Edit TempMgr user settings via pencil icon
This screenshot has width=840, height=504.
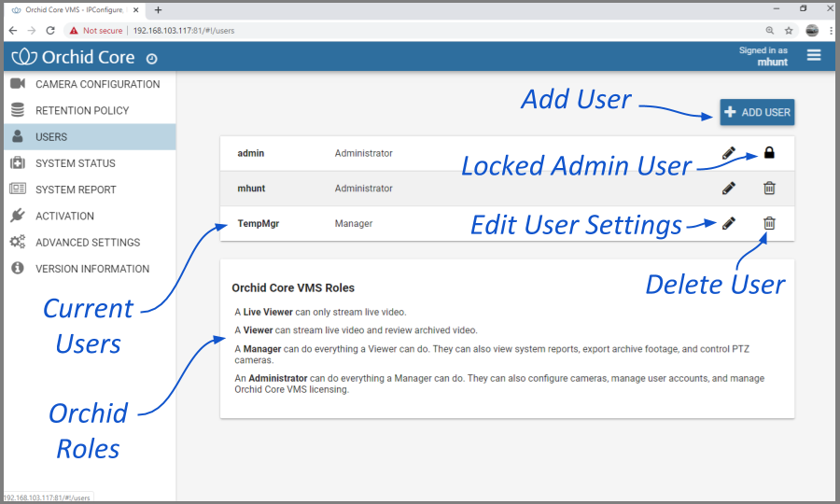pos(729,223)
